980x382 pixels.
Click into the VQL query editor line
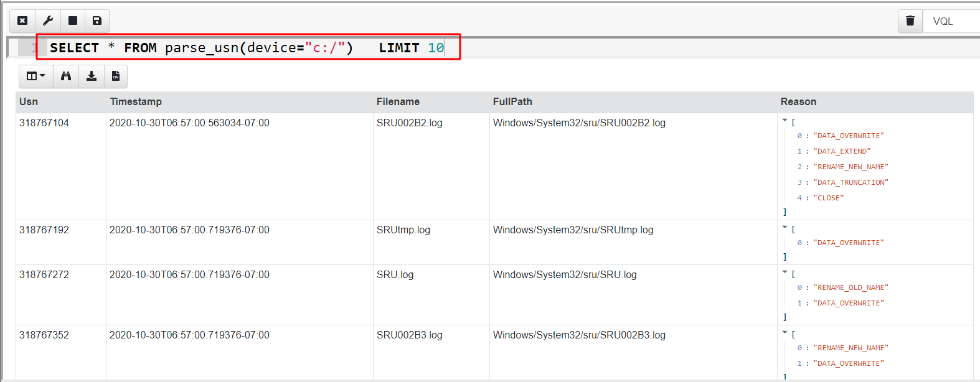click(x=249, y=48)
